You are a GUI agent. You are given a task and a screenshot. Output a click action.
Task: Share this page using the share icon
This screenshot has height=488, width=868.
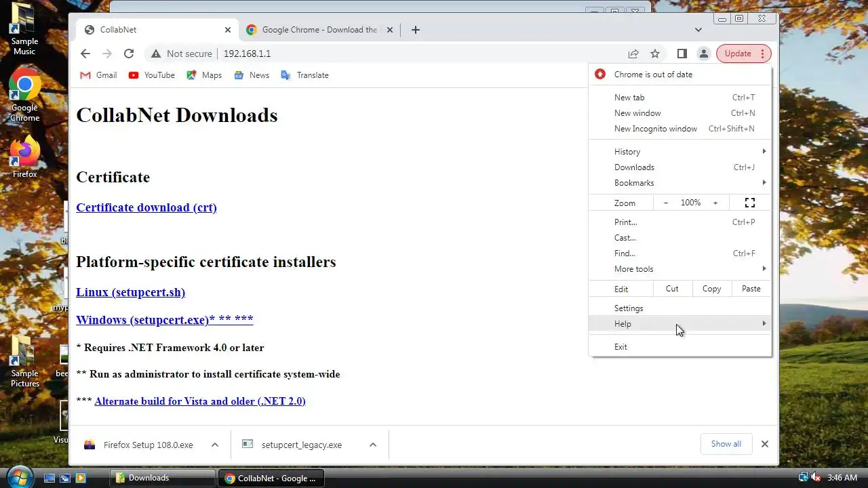pos(633,54)
